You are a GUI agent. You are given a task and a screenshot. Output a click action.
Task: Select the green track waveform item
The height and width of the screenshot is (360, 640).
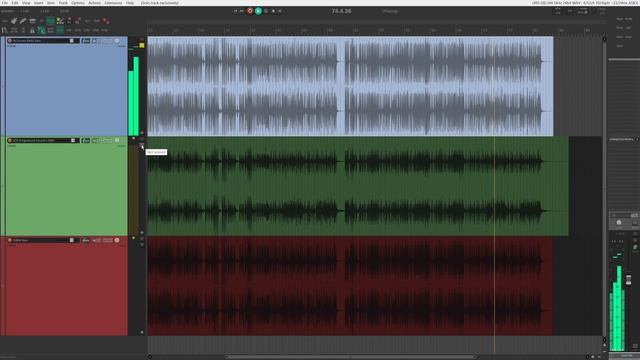click(358, 186)
